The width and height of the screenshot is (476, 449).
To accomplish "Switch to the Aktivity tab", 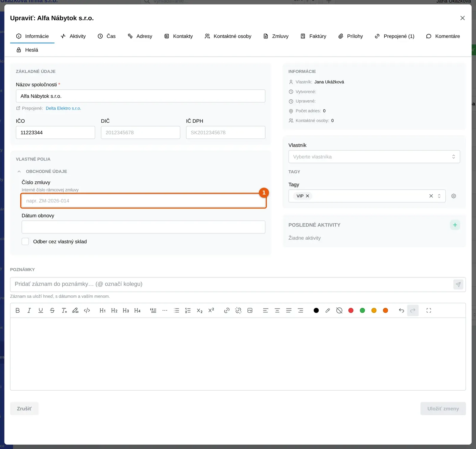I will click(x=73, y=36).
